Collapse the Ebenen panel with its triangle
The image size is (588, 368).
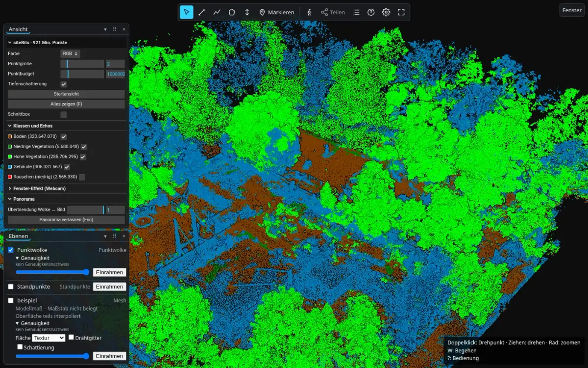105,236
